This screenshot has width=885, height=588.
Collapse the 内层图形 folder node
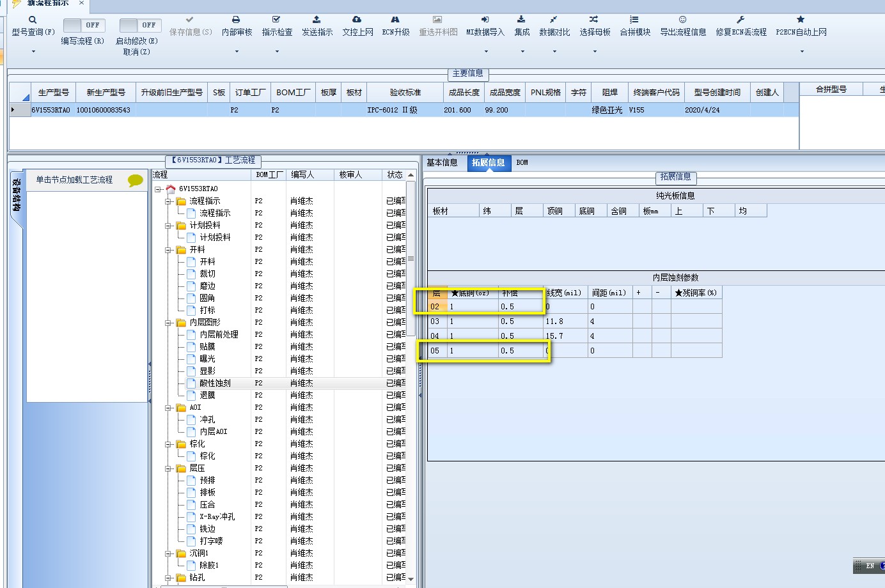point(169,323)
